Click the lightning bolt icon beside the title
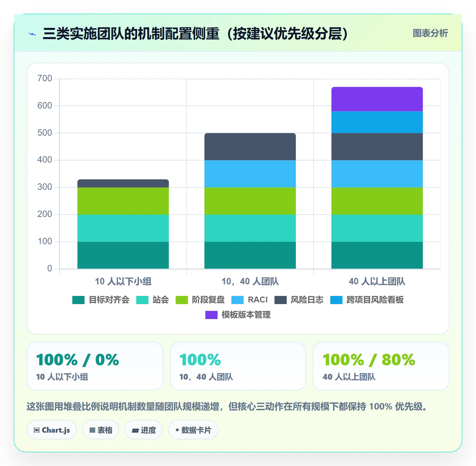 32,34
